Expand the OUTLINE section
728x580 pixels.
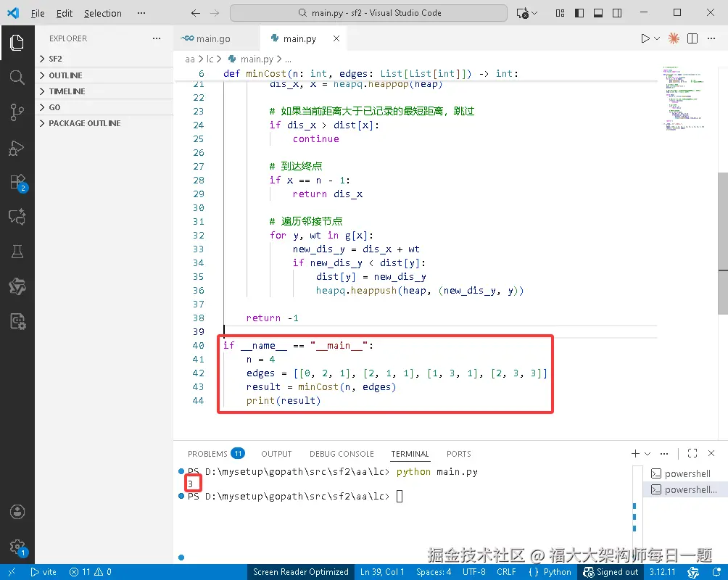tap(104, 75)
